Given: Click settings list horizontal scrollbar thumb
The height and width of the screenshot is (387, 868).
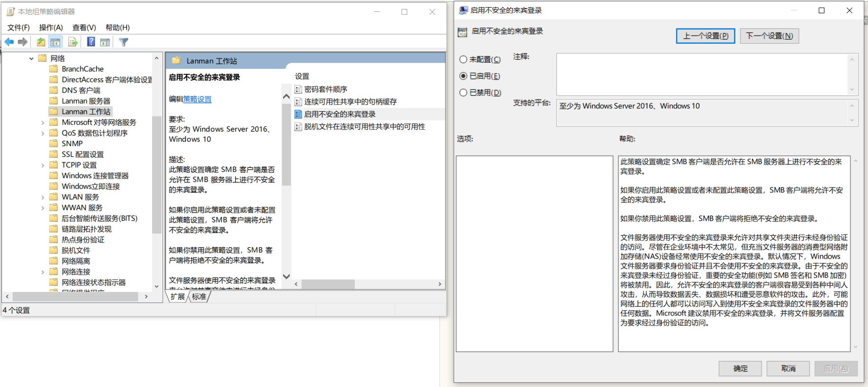Looking at the screenshot, I should tap(328, 284).
